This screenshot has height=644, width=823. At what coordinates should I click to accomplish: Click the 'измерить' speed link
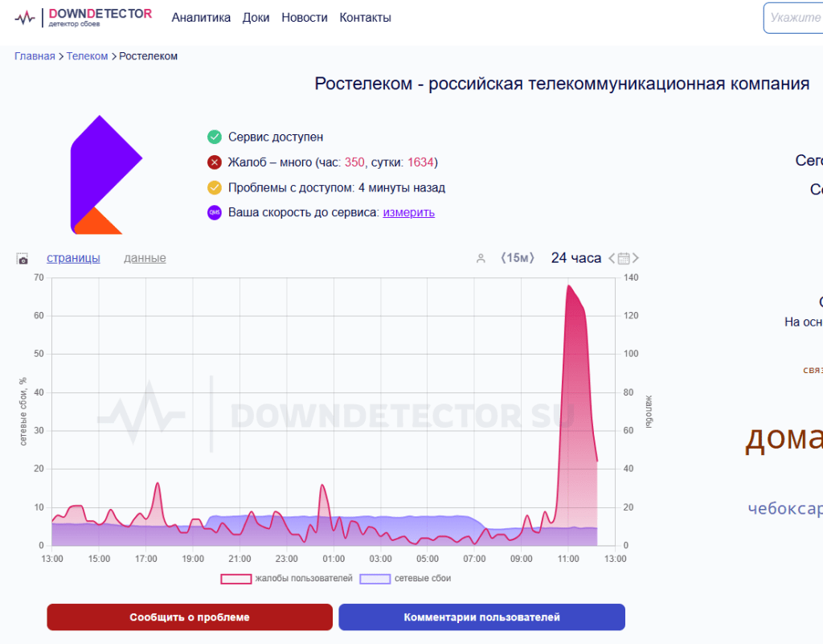[x=408, y=212]
